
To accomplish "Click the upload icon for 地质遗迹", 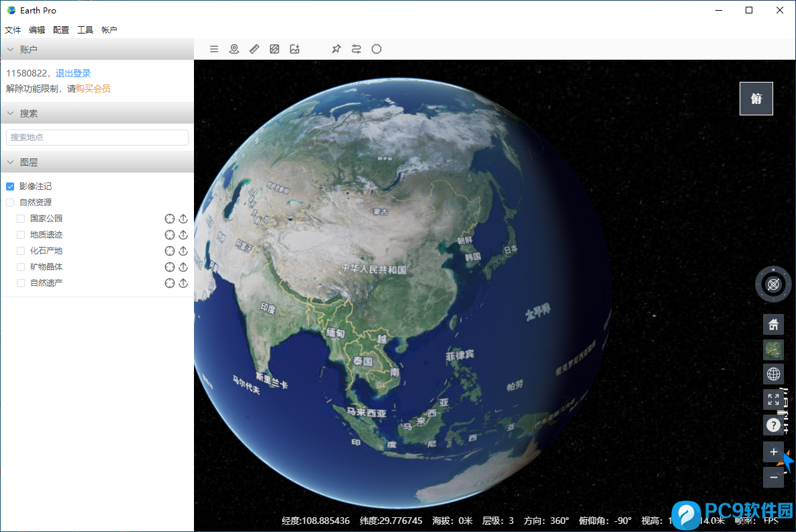I will coord(183,235).
